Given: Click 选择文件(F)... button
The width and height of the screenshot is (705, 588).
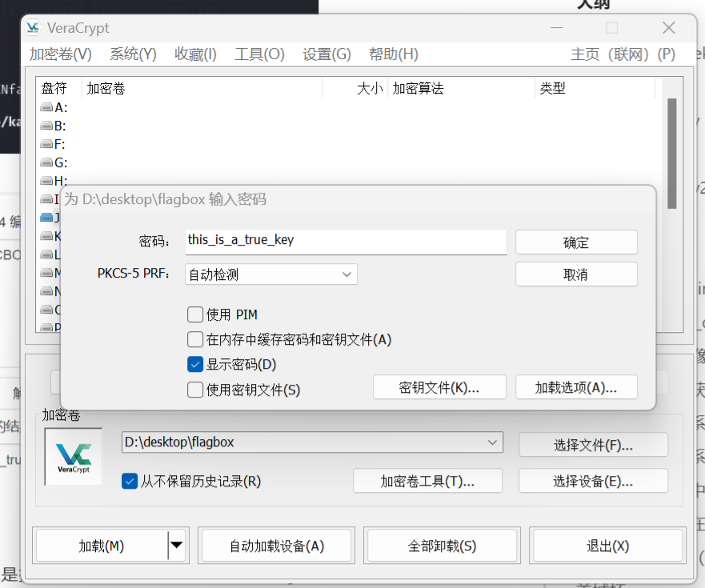Looking at the screenshot, I should (593, 445).
